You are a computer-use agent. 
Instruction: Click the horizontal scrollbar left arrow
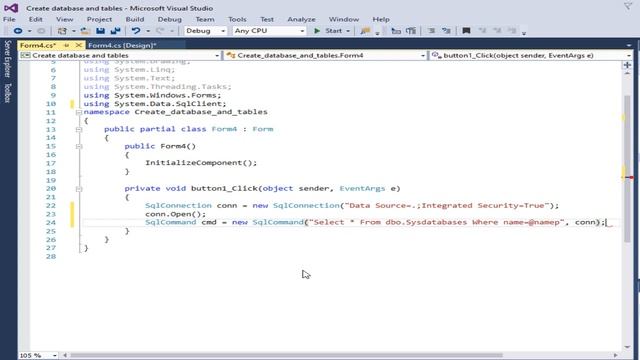coord(64,356)
